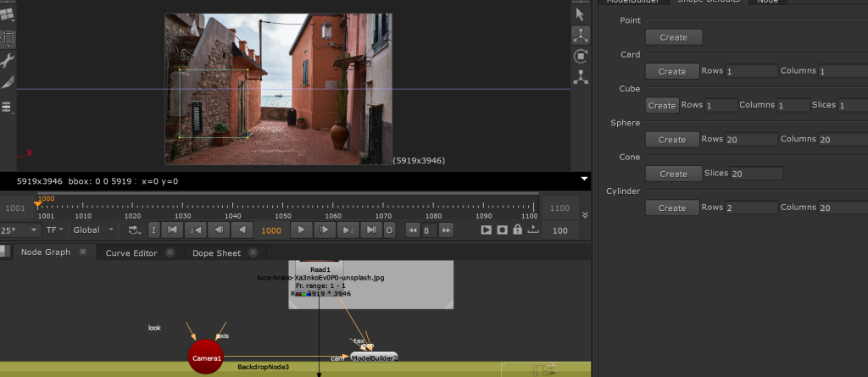The width and height of the screenshot is (868, 377).
Task: Choose the rotate tool in viewer toolbar
Action: click(x=581, y=56)
